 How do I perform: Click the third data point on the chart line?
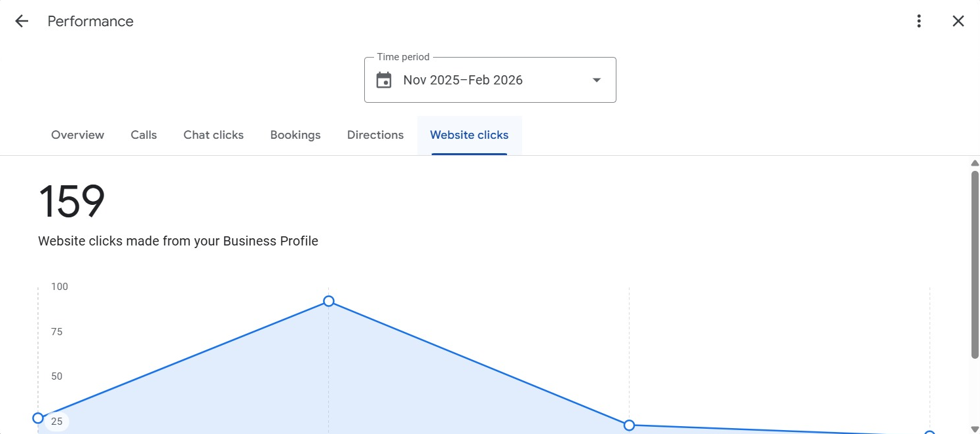629,425
